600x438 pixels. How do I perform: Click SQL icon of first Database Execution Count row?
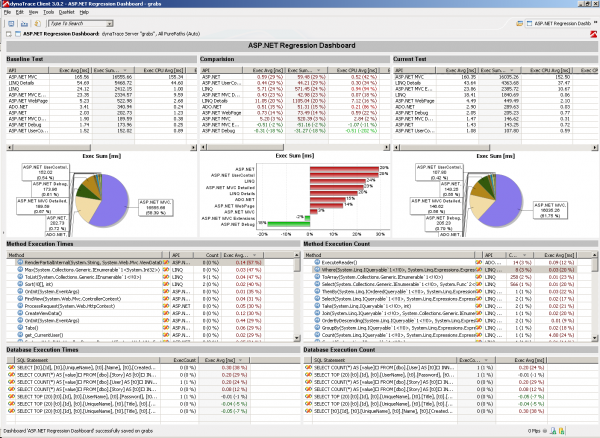(x=308, y=367)
